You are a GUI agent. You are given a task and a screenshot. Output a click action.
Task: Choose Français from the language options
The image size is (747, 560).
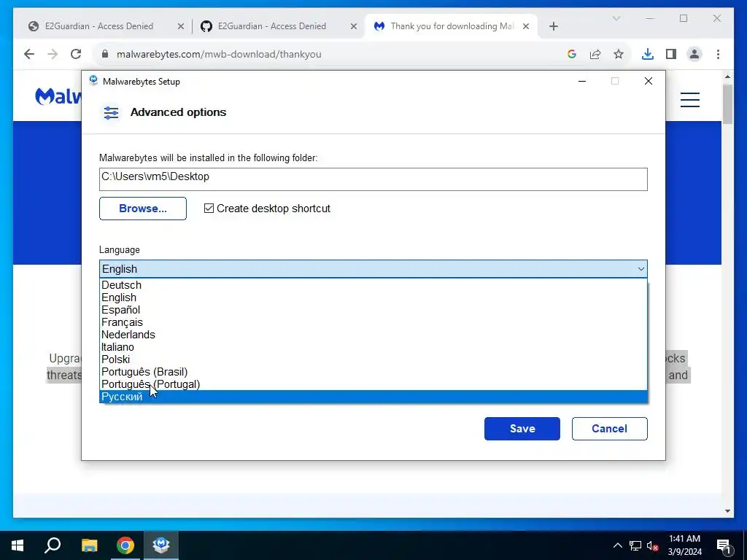tap(373, 322)
